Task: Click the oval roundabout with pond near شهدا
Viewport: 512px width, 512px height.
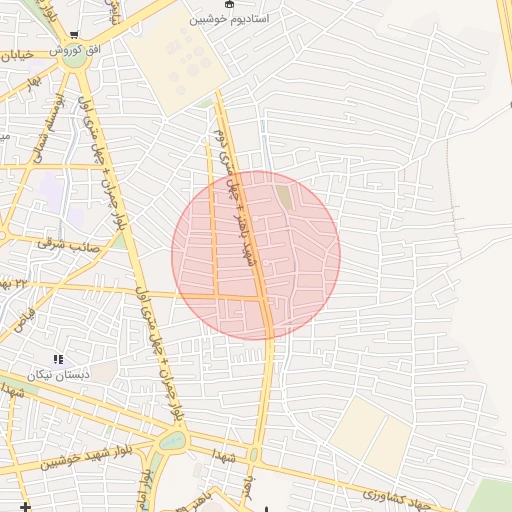Action: pyautogui.click(x=172, y=440)
